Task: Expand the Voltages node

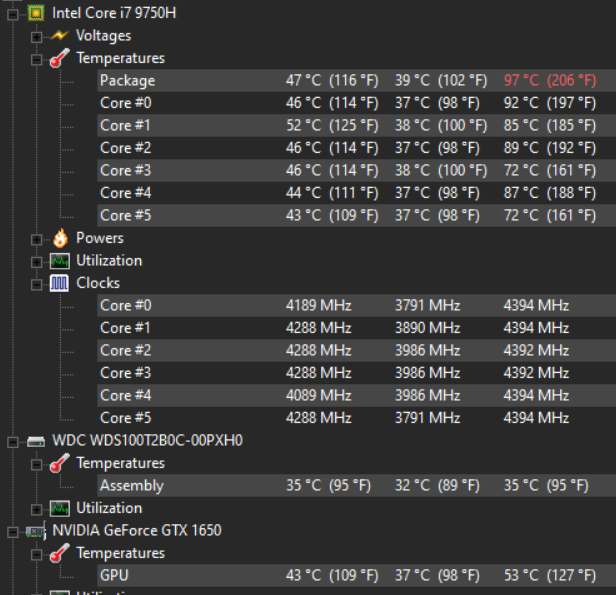Action: [x=36, y=37]
